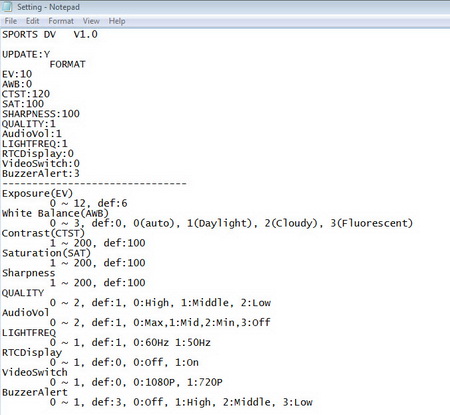Click the indented FORMAT word
Image resolution: width=450 pixels, height=415 pixels.
point(68,64)
